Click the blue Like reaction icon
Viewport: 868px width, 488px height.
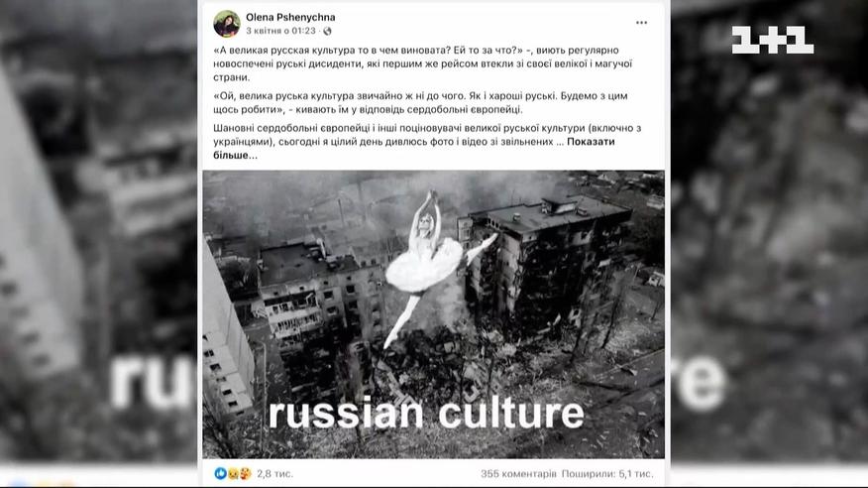[x=220, y=473]
